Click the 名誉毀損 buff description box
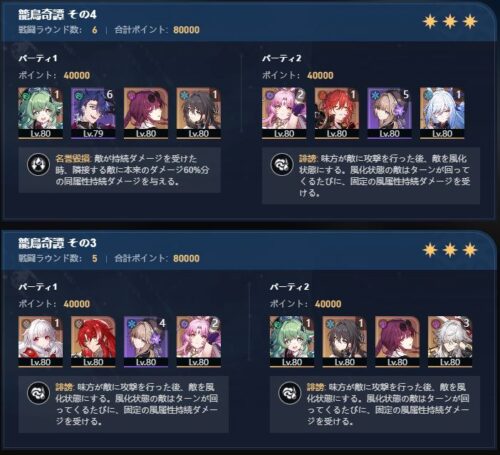Viewport: 500px width, 455px height. click(120, 170)
